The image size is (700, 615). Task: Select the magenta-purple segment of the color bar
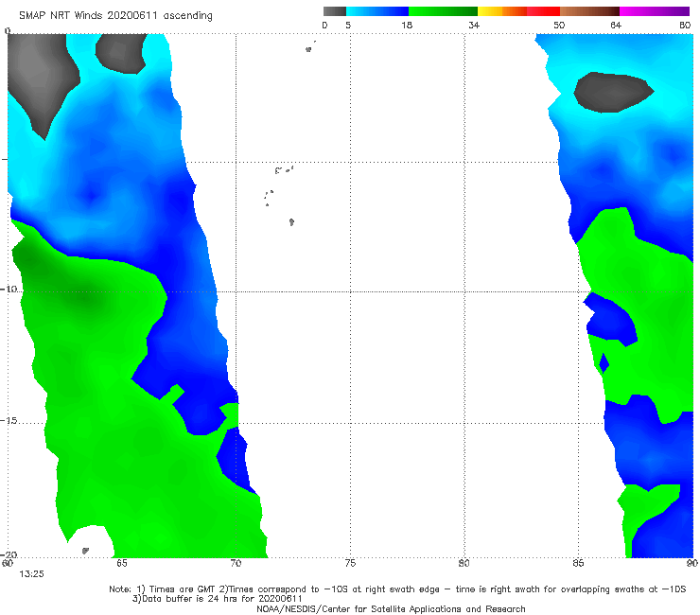[x=655, y=11]
